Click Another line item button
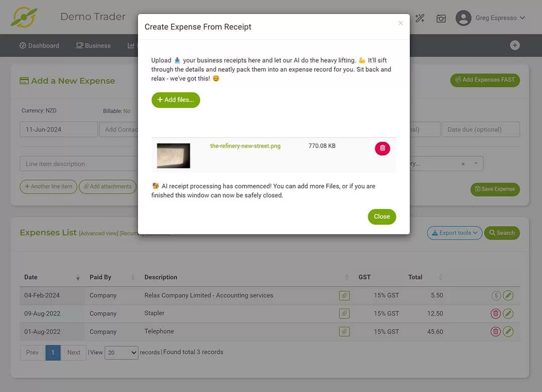Viewport: 542px width, 392px height. click(x=48, y=186)
